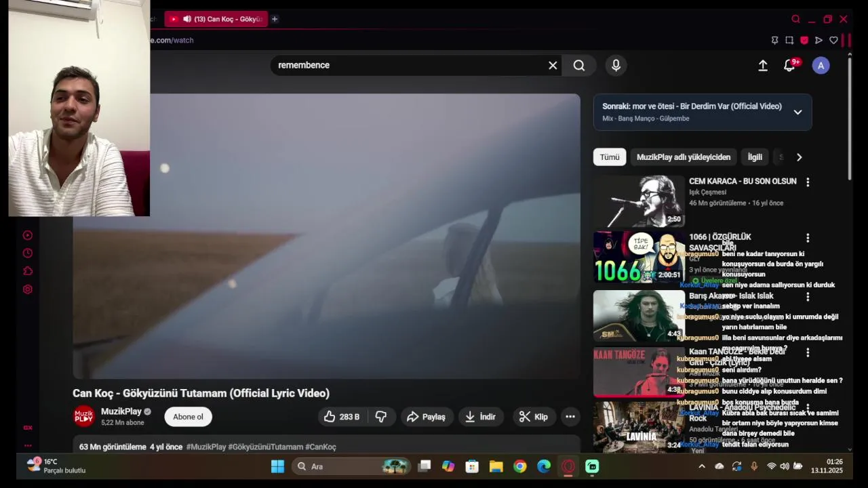Add page to bookmarks heart icon
The width and height of the screenshot is (868, 488).
[833, 40]
